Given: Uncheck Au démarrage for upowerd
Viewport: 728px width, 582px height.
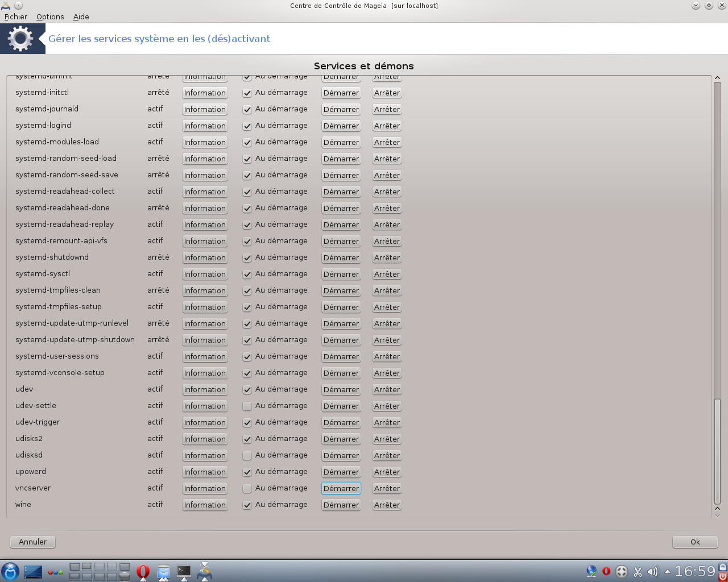Looking at the screenshot, I should (247, 472).
